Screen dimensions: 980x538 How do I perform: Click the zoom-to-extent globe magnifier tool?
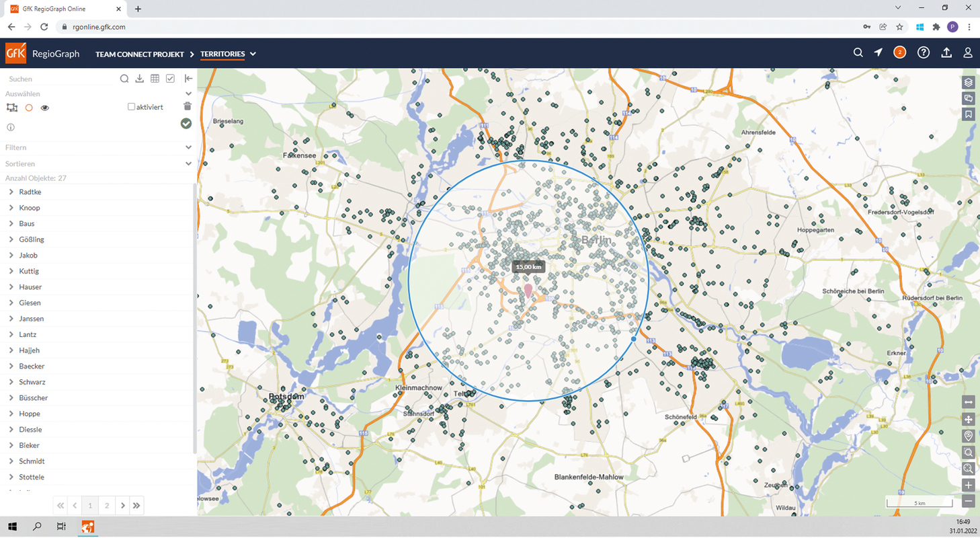click(969, 468)
